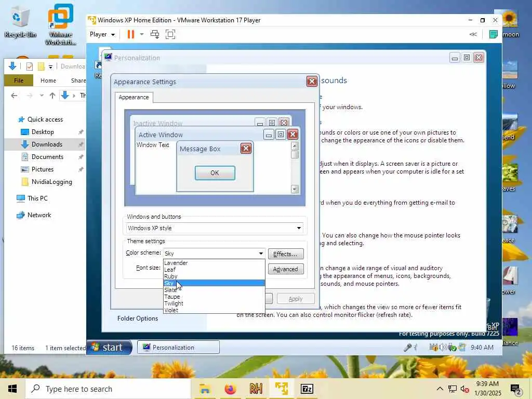532x399 pixels.
Task: Switch to VMware Player taskbar icon
Action: click(x=282, y=389)
